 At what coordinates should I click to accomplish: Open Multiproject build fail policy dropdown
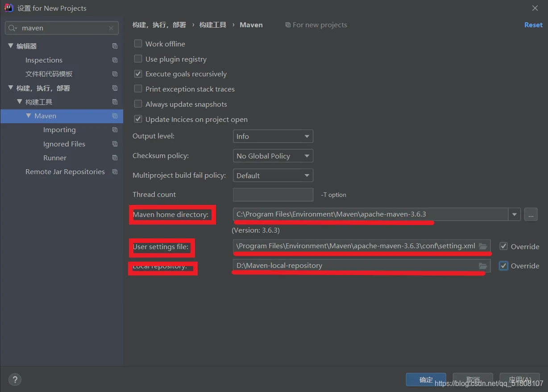click(x=273, y=175)
